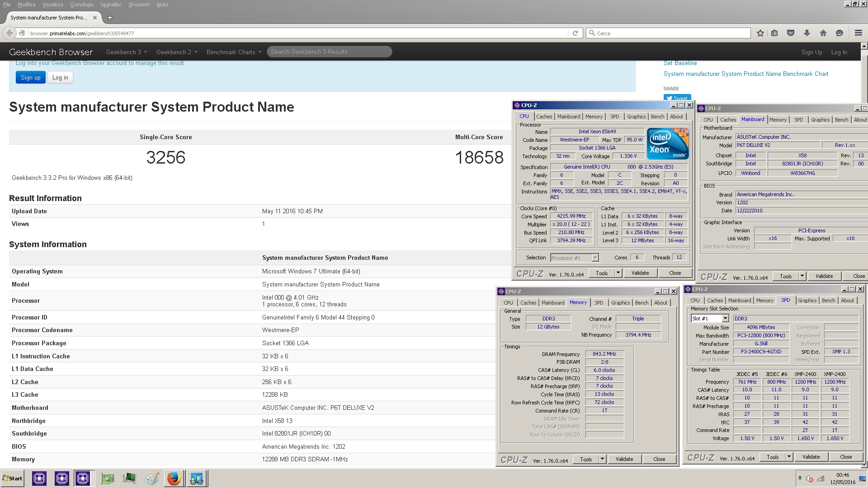Expand the Geekbench 2 navbar dropdown
Viewport: 868px width, 488px height.
(177, 52)
